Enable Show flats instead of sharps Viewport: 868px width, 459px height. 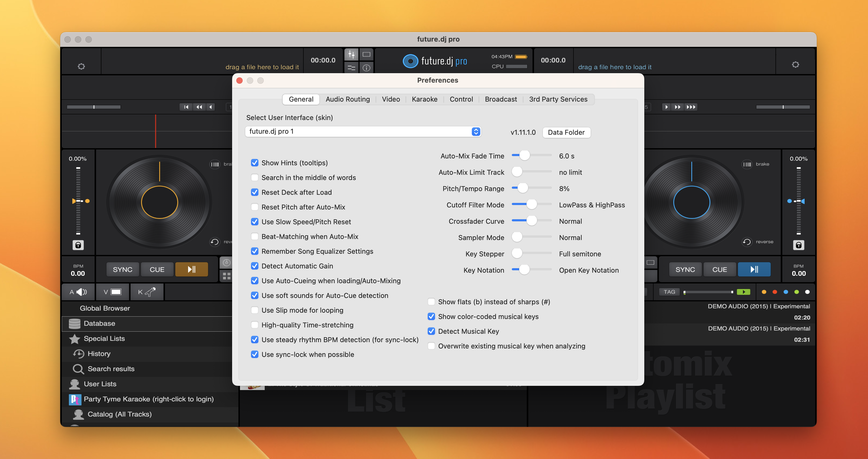pyautogui.click(x=431, y=302)
